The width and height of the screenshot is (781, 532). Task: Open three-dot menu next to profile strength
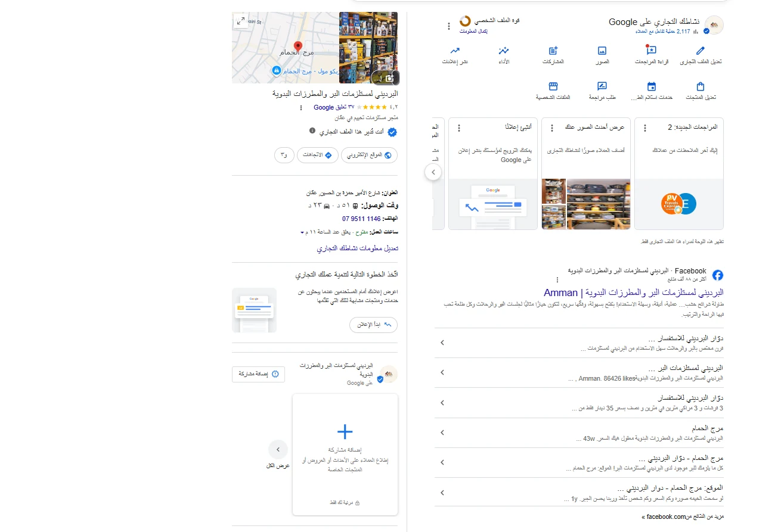click(449, 26)
